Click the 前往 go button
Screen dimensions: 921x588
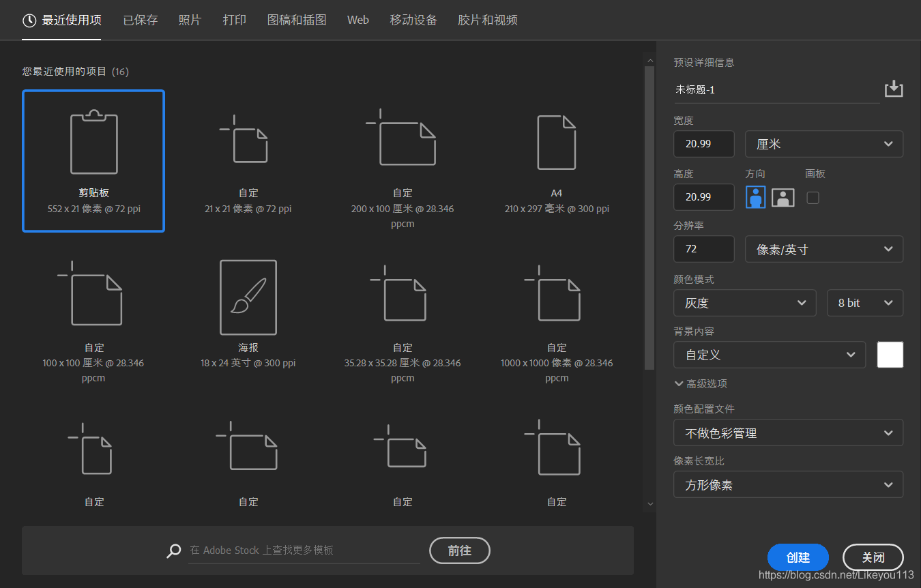460,550
